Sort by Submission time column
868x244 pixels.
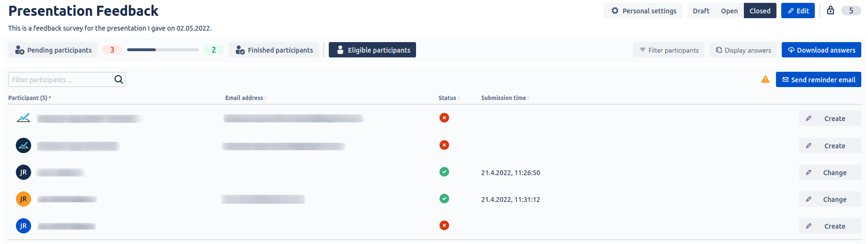tap(504, 98)
